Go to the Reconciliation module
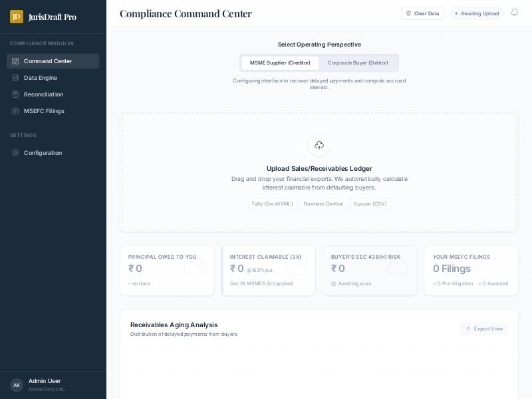532x399 pixels. (43, 94)
